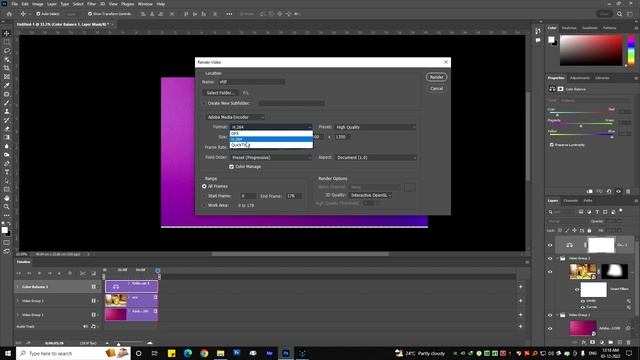The height and width of the screenshot is (360, 640).
Task: Toggle Show Transform Controls checkbox
Action: click(90, 14)
